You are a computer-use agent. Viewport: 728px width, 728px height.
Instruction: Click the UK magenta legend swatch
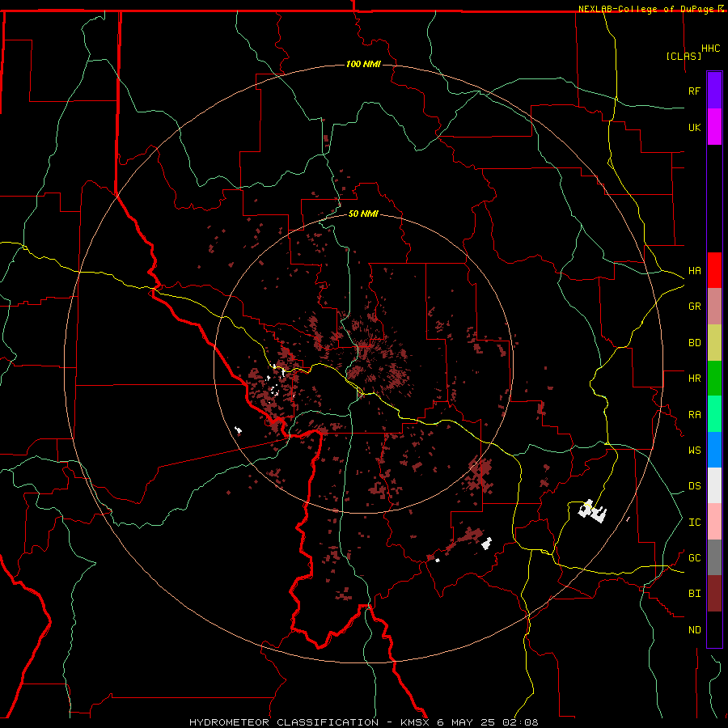pyautogui.click(x=714, y=127)
